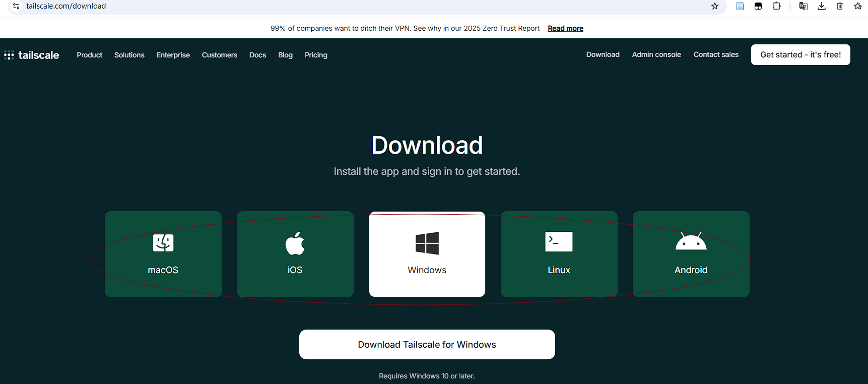Screen dimensions: 868x384
Task: Open the browser Downloads icon
Action: pyautogui.click(x=822, y=6)
